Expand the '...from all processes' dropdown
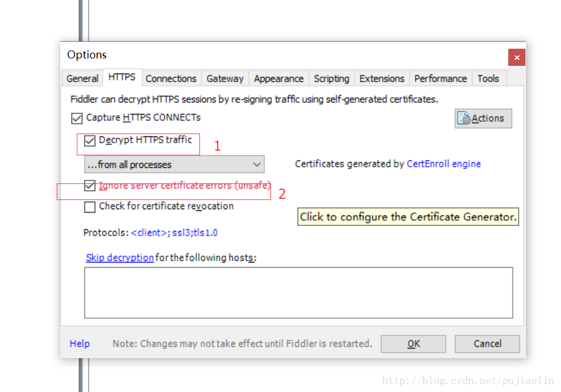The height and width of the screenshot is (392, 561). [174, 164]
